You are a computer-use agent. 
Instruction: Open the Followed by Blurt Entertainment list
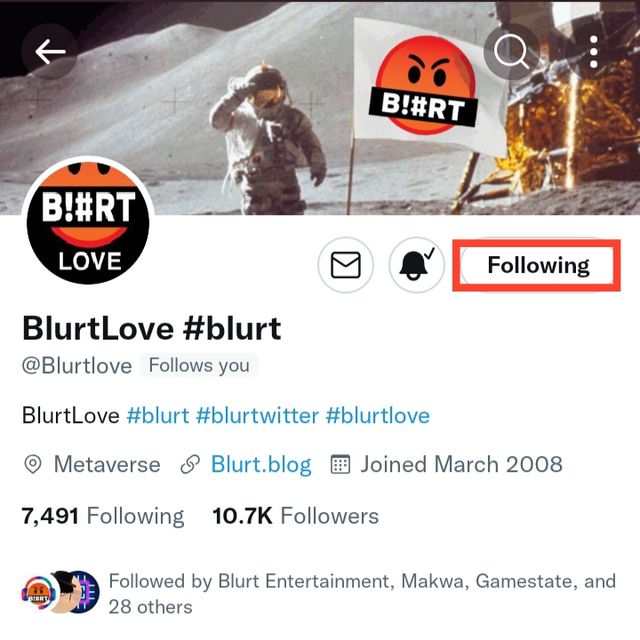point(362,593)
